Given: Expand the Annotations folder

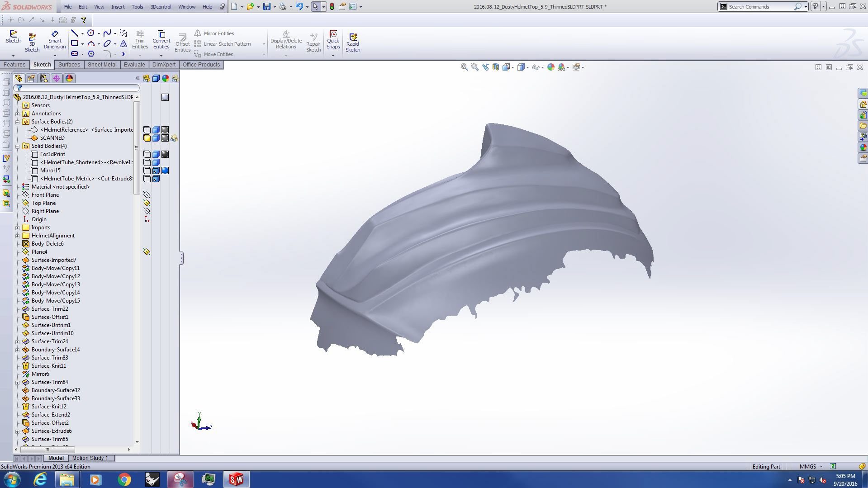Looking at the screenshot, I should pyautogui.click(x=18, y=114).
